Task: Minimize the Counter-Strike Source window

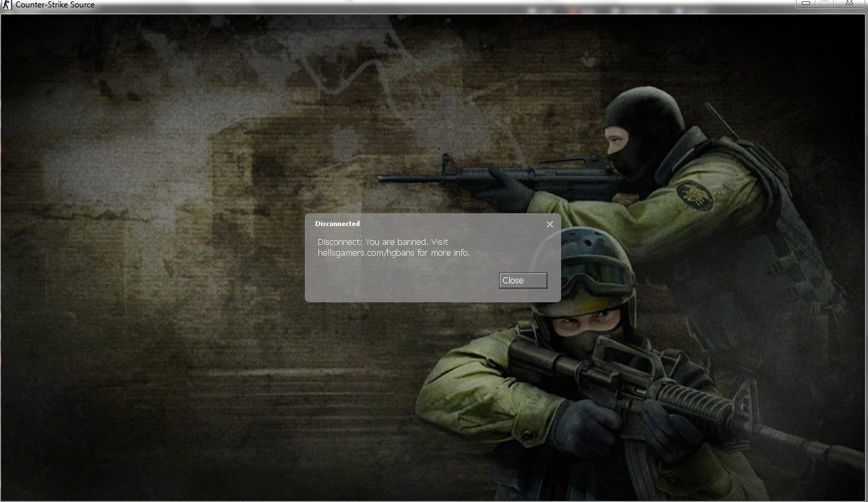Action: (805, 3)
